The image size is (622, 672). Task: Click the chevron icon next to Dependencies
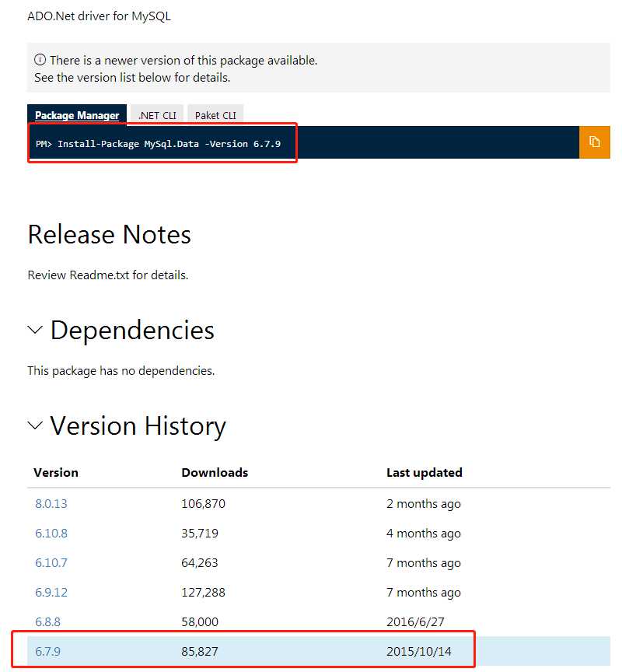34,330
